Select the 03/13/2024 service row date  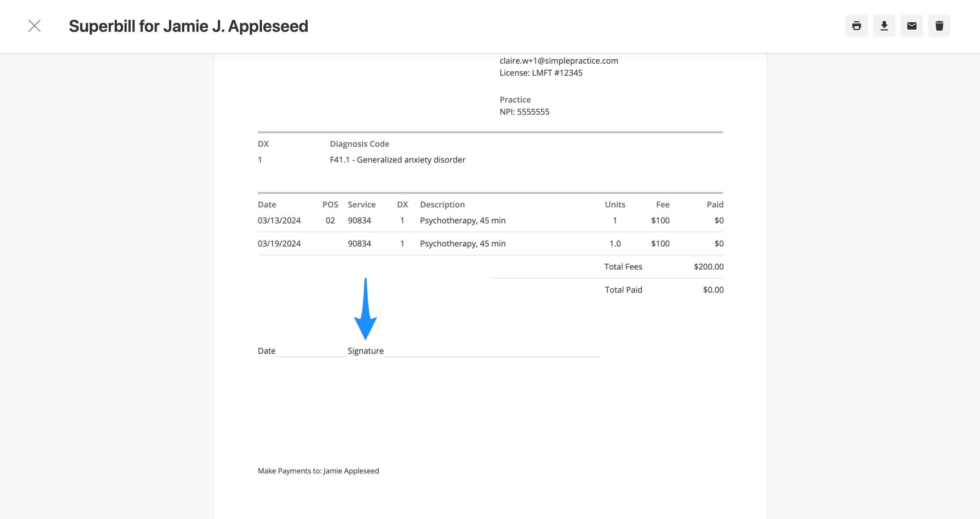(279, 220)
